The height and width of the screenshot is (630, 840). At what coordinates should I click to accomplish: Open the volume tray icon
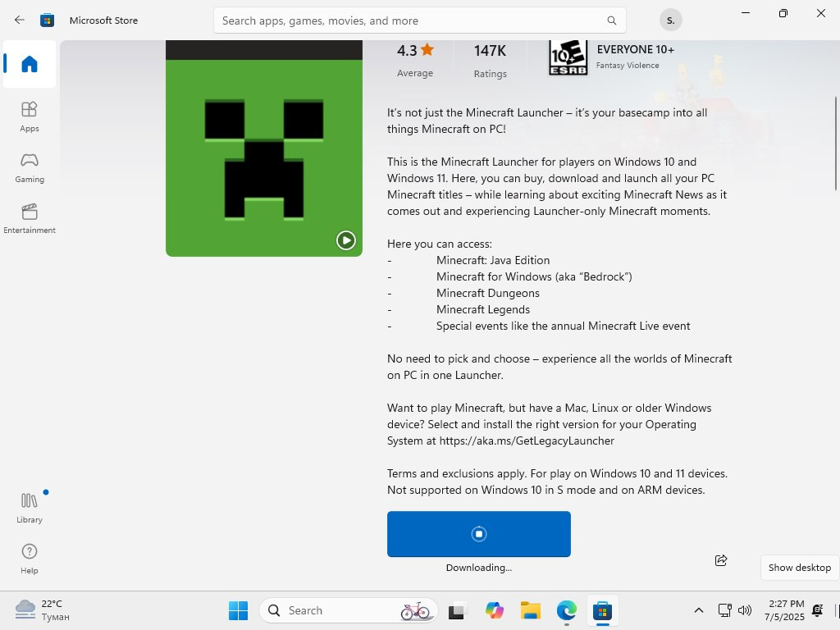[745, 610]
